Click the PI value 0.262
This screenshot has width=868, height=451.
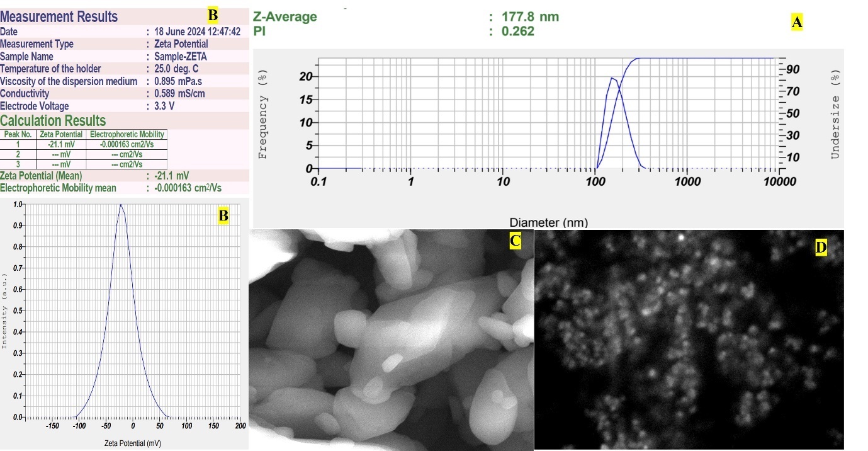pos(517,31)
